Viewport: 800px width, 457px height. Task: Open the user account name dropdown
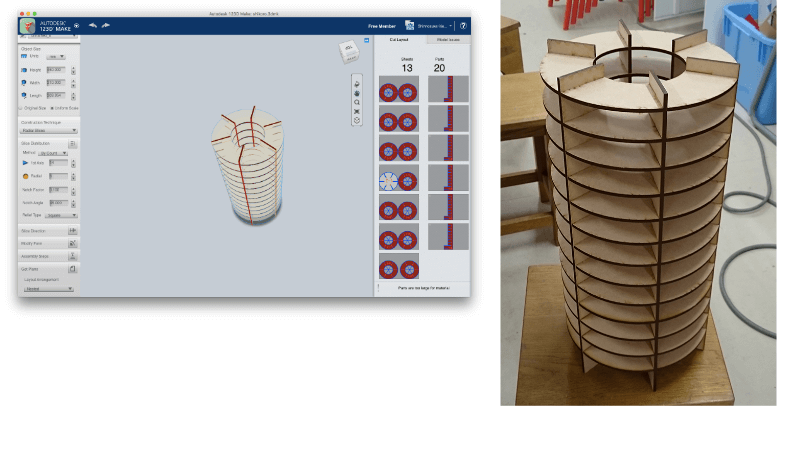435,26
